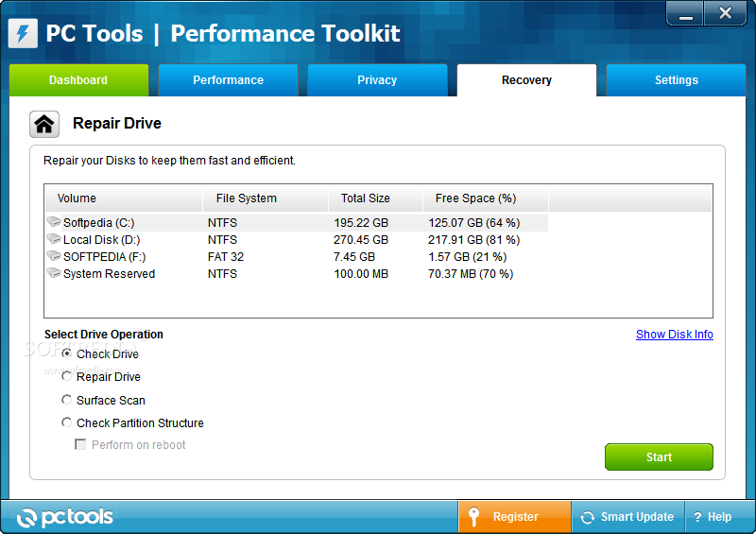Select the Local Disk (D:) volume row

[297, 240]
